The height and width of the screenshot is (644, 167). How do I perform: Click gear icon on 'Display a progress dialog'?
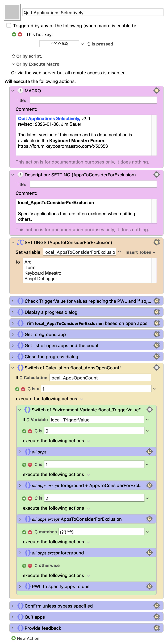[x=157, y=312]
